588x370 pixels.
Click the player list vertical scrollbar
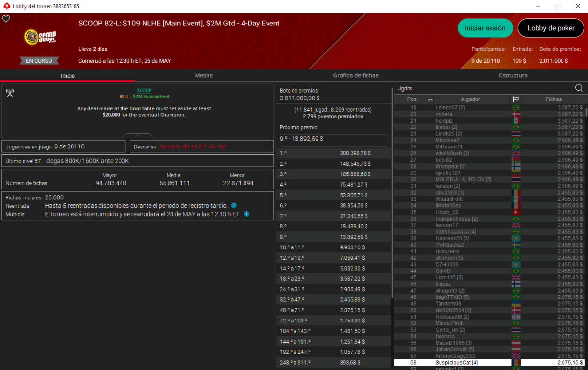(586, 112)
